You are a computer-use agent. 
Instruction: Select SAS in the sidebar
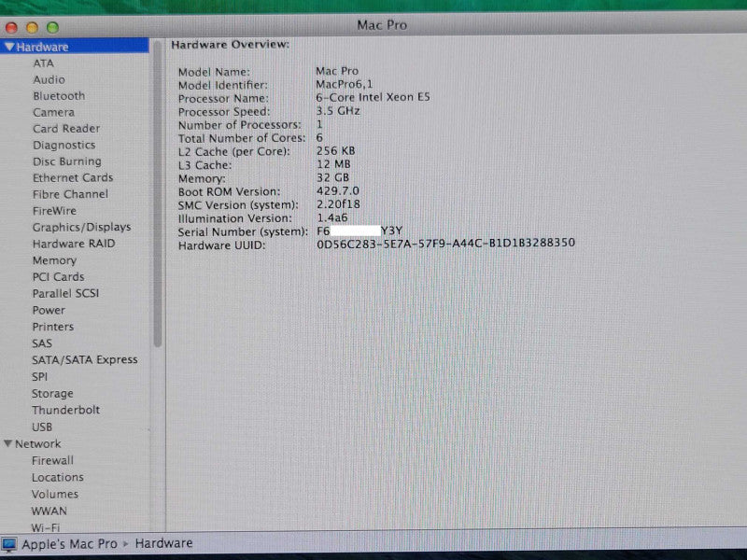coord(42,343)
